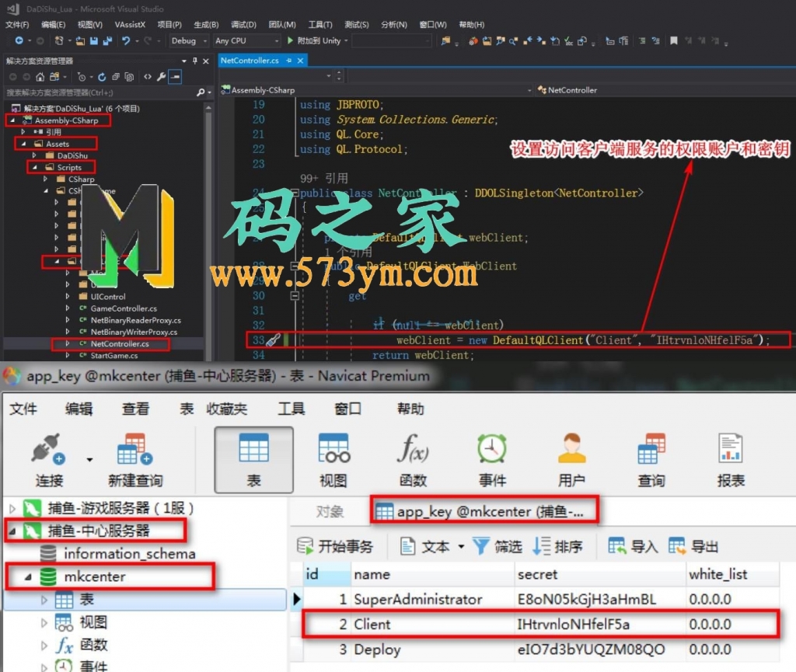The width and height of the screenshot is (796, 672).
Task: Undo the last edit via toolbar
Action: [126, 40]
